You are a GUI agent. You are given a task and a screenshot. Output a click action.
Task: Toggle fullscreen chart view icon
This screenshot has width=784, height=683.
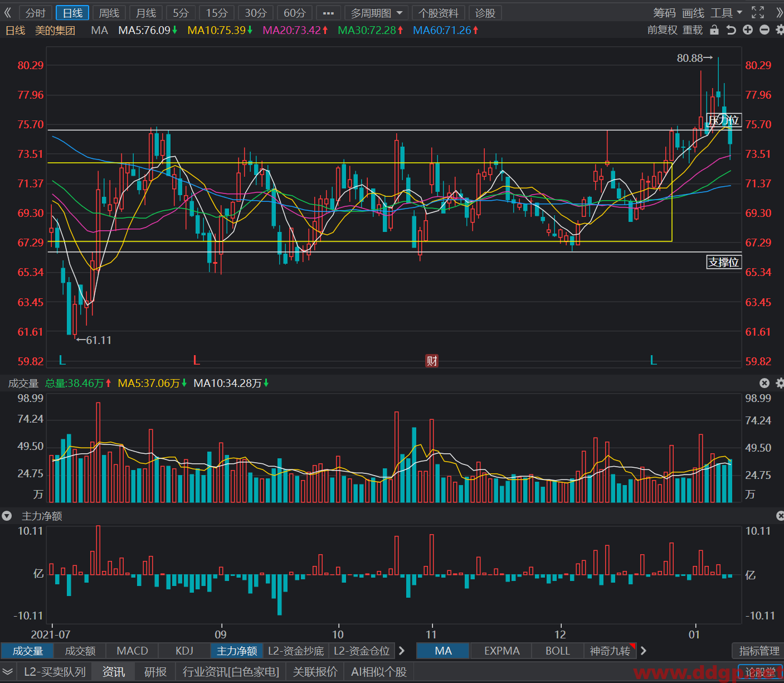click(x=758, y=12)
